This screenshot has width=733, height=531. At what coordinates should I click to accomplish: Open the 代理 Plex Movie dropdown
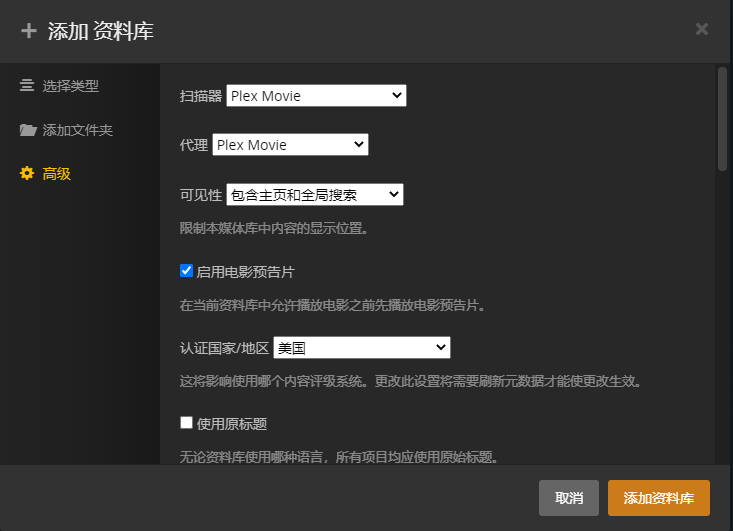click(x=290, y=144)
